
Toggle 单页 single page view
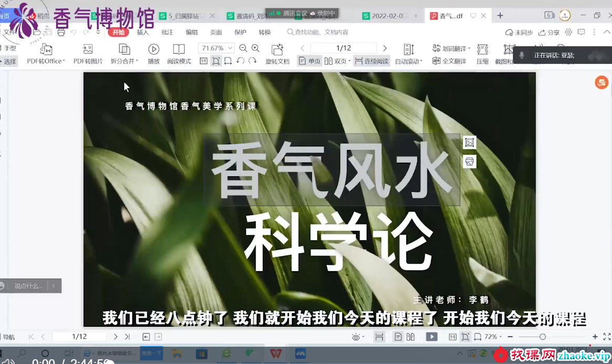click(310, 61)
